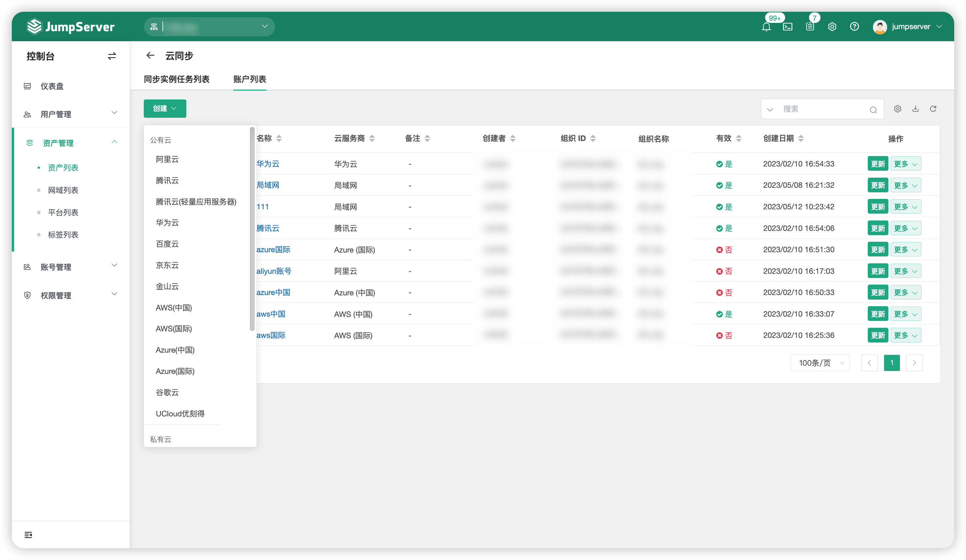Open the notifications bell with 99+ badge

(766, 26)
